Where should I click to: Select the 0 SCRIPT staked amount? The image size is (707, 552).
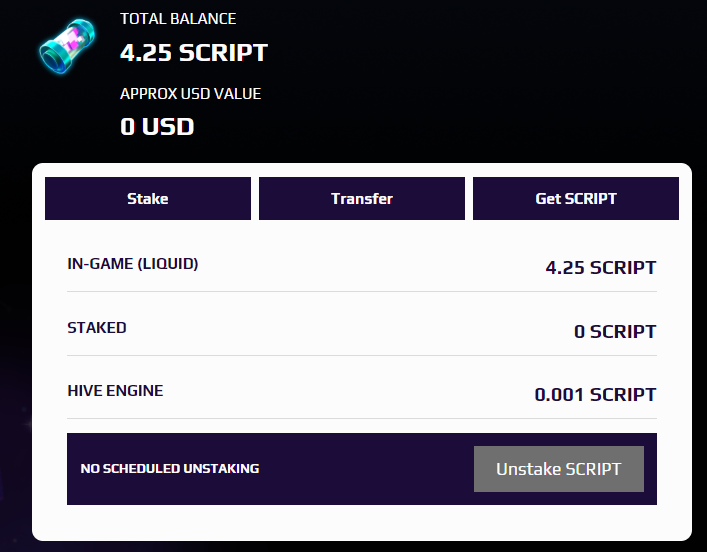click(615, 331)
